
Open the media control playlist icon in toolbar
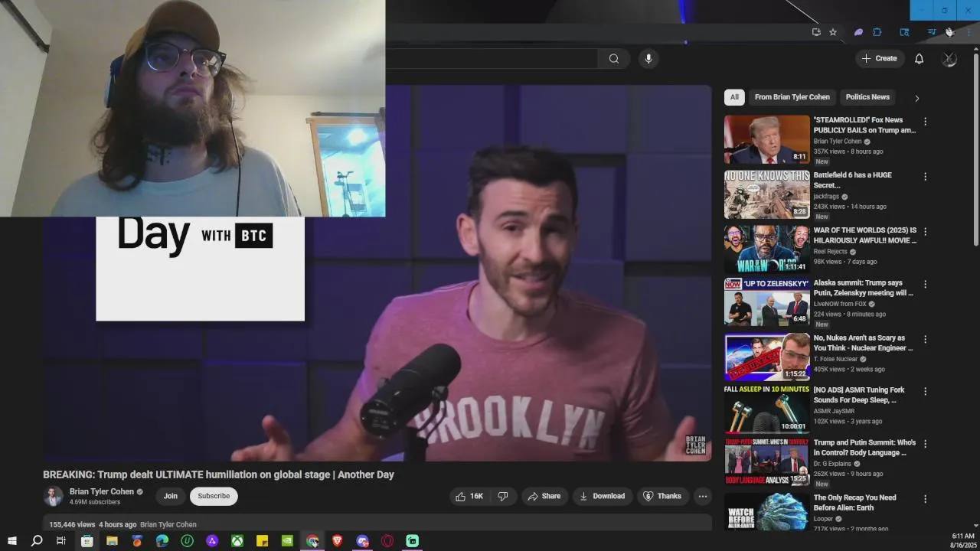[x=932, y=32]
